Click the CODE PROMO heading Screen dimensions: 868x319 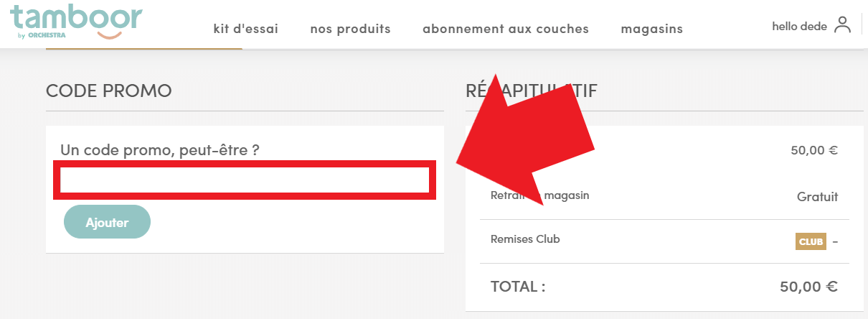109,91
